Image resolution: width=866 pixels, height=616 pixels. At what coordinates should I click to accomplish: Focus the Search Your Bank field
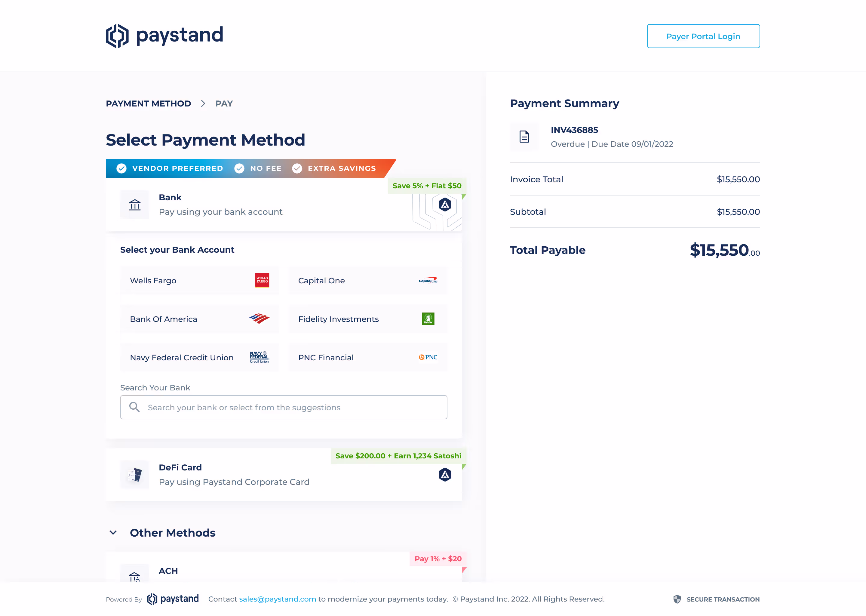pos(284,407)
